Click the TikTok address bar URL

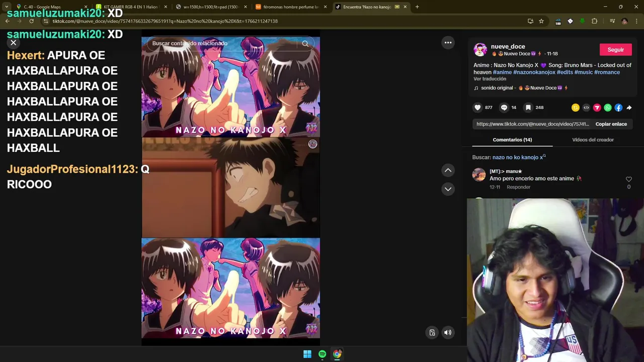[x=165, y=21]
